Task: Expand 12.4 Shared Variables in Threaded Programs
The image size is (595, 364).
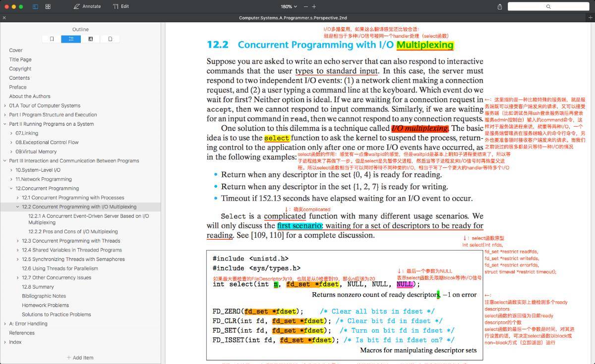Action: [x=17, y=250]
